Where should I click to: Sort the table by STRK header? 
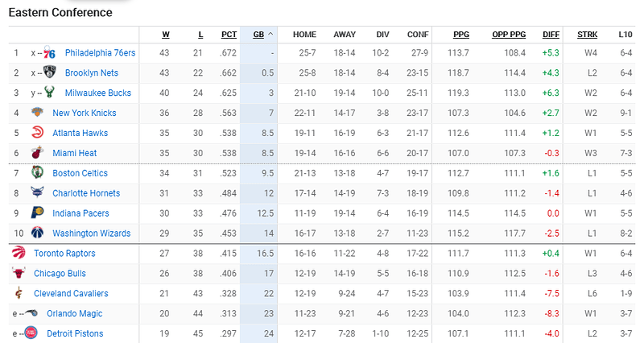click(587, 35)
